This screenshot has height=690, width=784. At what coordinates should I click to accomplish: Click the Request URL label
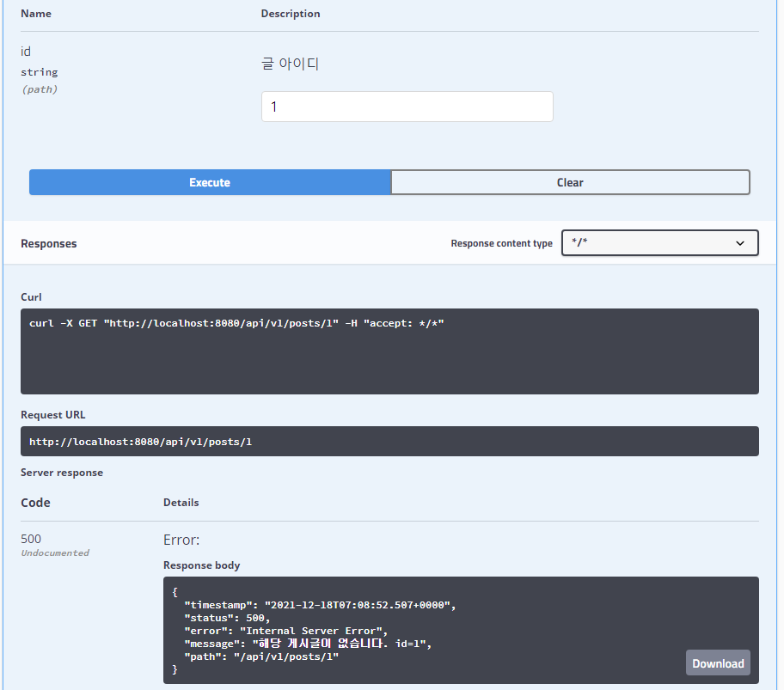pos(53,415)
